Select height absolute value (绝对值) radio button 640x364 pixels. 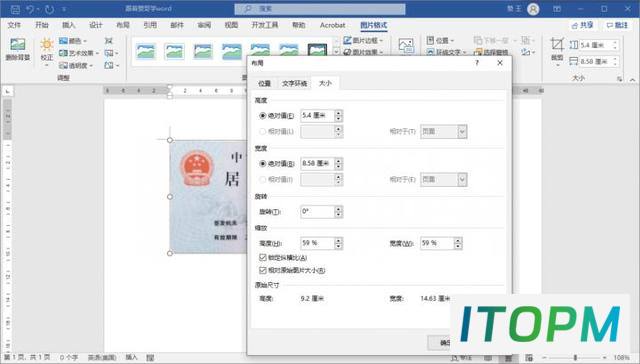click(x=263, y=116)
